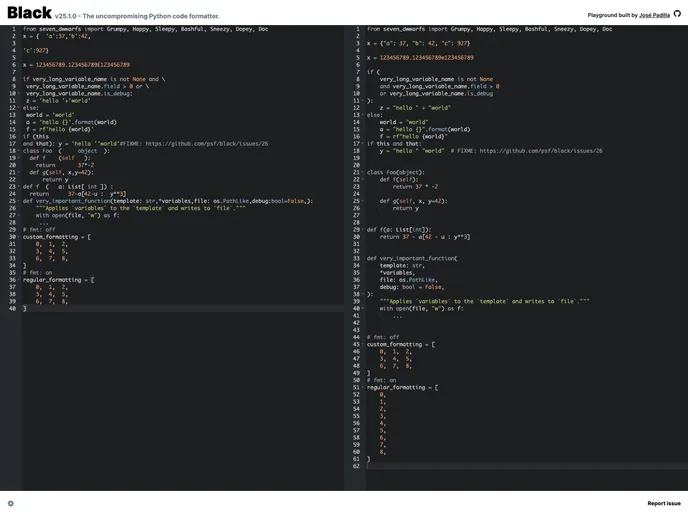The image size is (688, 512).
Task: Click left line "x = { 'a':37,'b':42,"
Action: [57, 36]
